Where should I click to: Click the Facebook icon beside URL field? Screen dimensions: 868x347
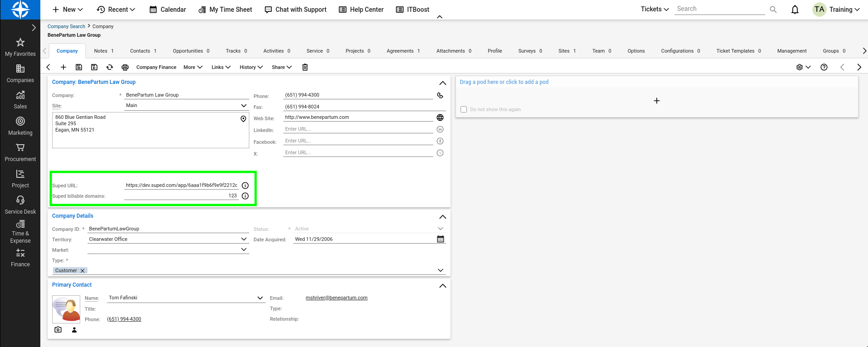(x=440, y=141)
